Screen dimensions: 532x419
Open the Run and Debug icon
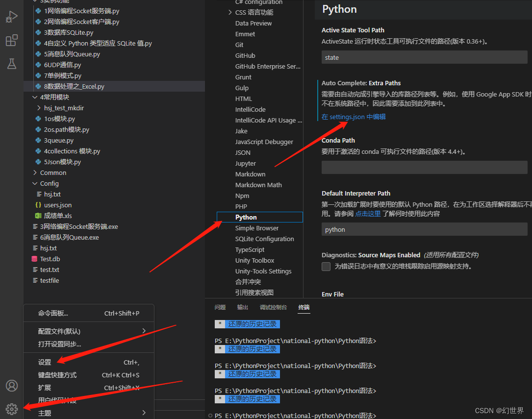(12, 16)
